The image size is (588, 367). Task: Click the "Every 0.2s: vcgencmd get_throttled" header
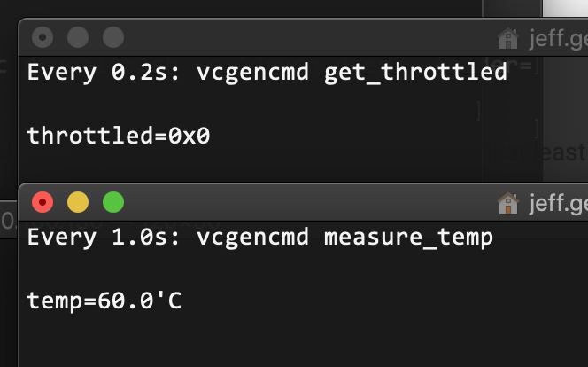[x=267, y=72]
